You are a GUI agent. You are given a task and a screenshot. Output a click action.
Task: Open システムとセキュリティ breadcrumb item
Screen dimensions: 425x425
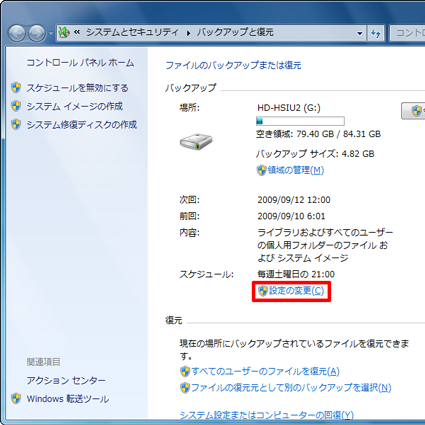coord(132,32)
